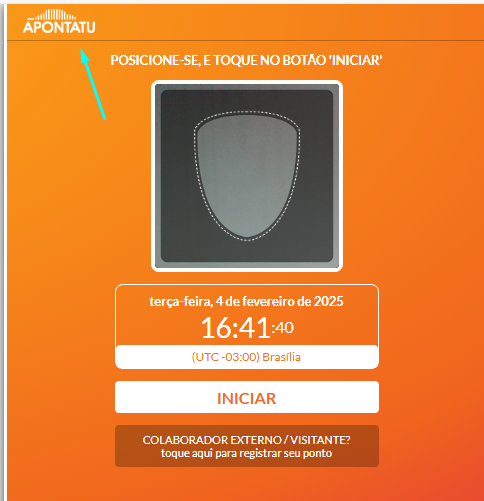
Task: Tap the face silhouette outline in the camera view
Action: (x=247, y=176)
